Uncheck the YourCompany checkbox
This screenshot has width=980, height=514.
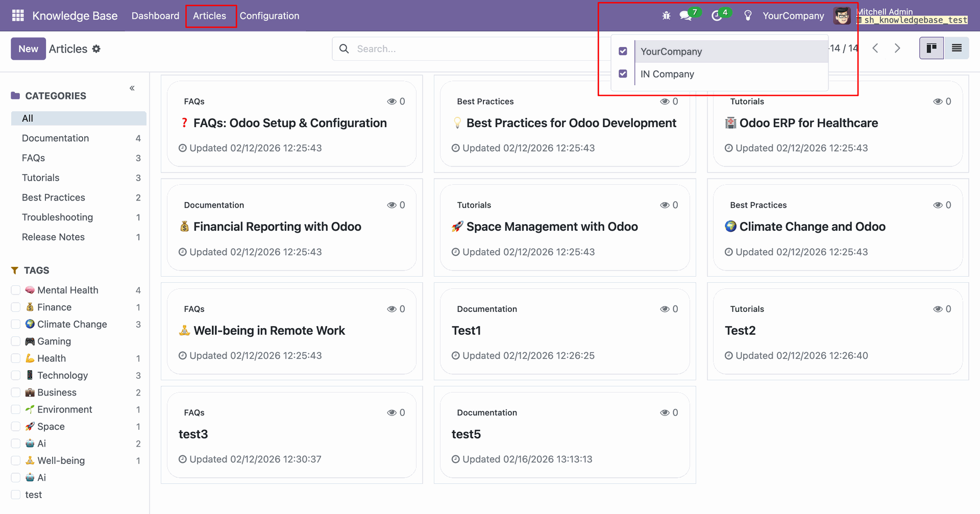click(x=623, y=52)
